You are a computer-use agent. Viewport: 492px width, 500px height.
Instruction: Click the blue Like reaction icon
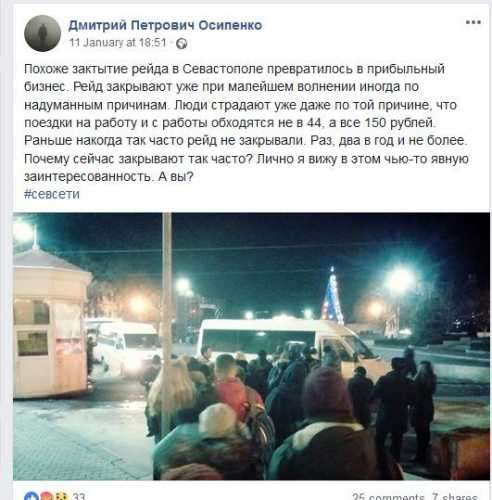pos(31,497)
